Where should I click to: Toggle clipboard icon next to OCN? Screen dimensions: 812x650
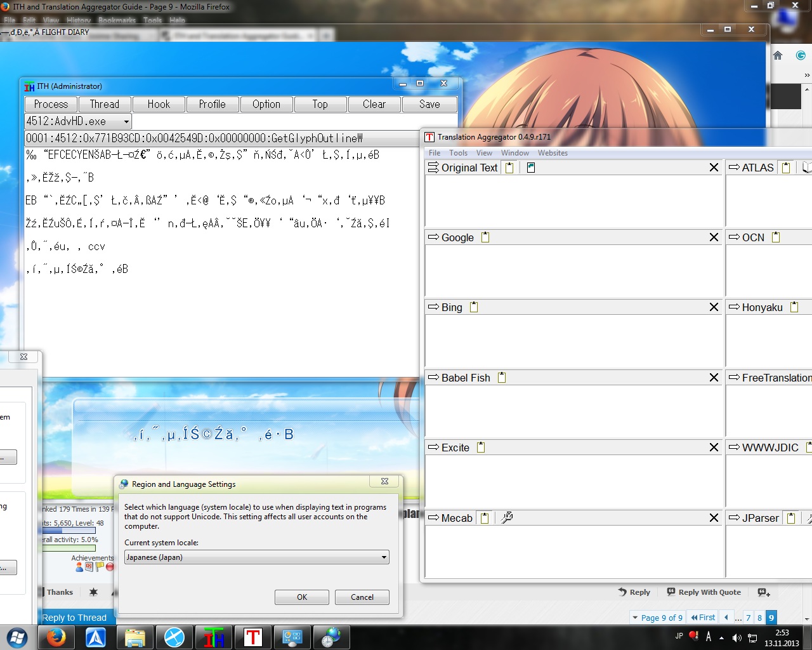(776, 237)
